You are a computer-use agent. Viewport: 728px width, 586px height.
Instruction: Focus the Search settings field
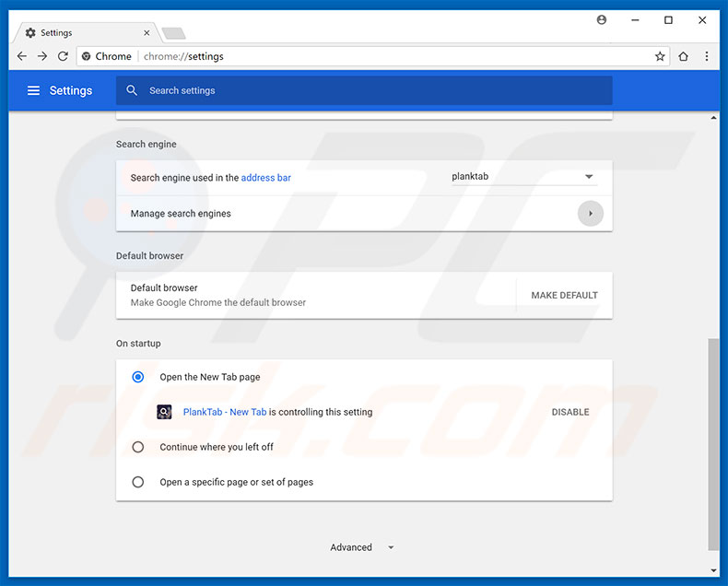point(364,90)
